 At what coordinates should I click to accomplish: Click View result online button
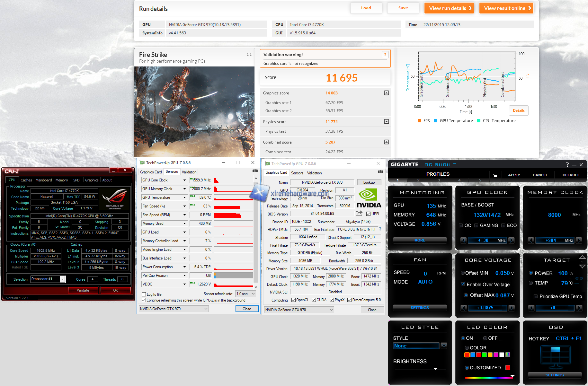[506, 8]
